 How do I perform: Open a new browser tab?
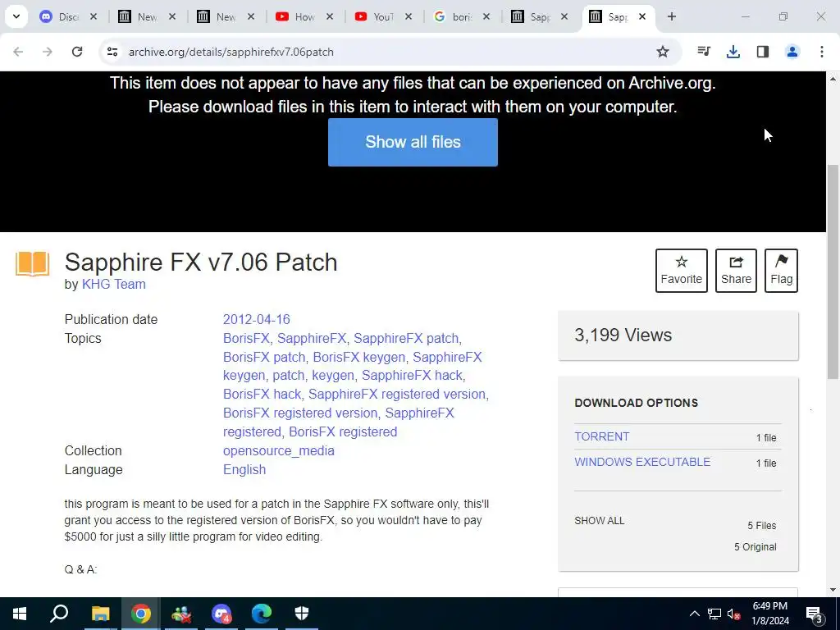pyautogui.click(x=672, y=16)
